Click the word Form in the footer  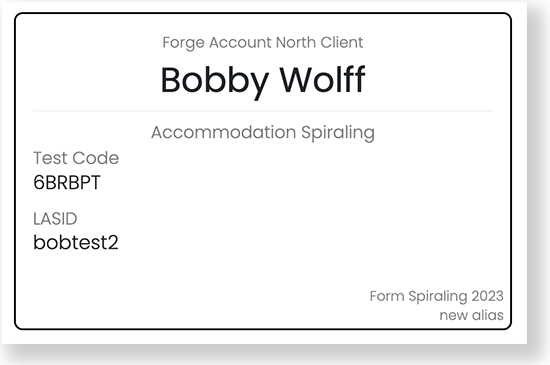pyautogui.click(x=387, y=296)
